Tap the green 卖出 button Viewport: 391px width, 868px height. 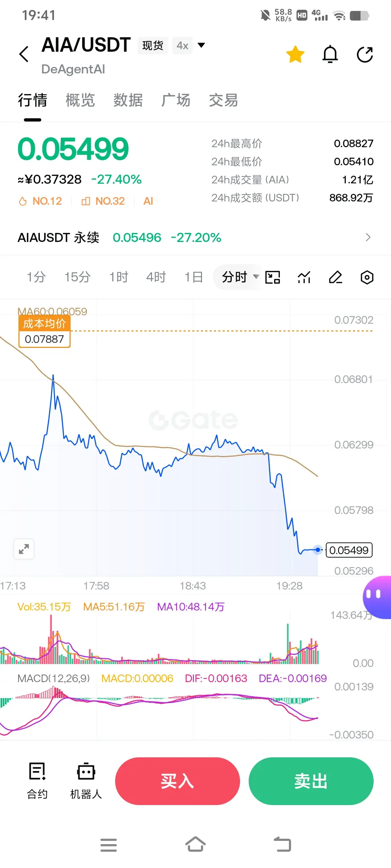click(311, 781)
